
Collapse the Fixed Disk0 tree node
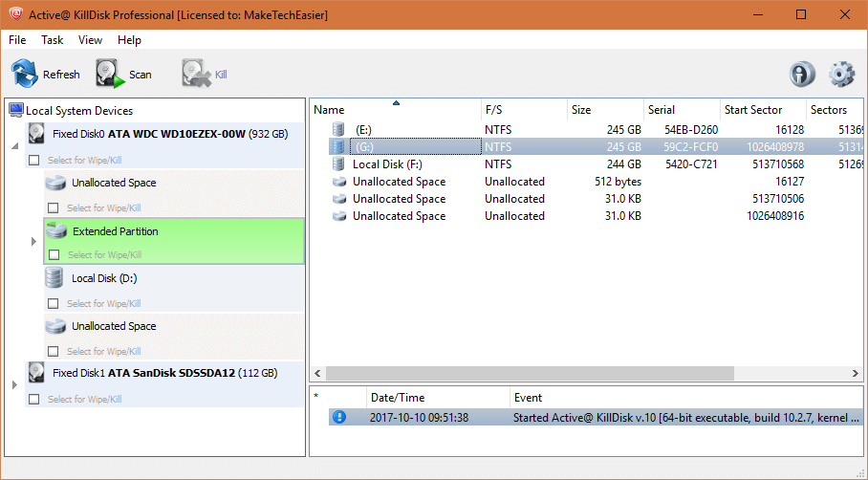15,146
